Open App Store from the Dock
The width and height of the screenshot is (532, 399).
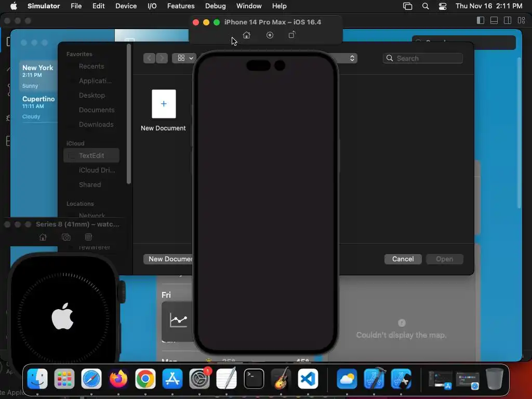pos(172,379)
